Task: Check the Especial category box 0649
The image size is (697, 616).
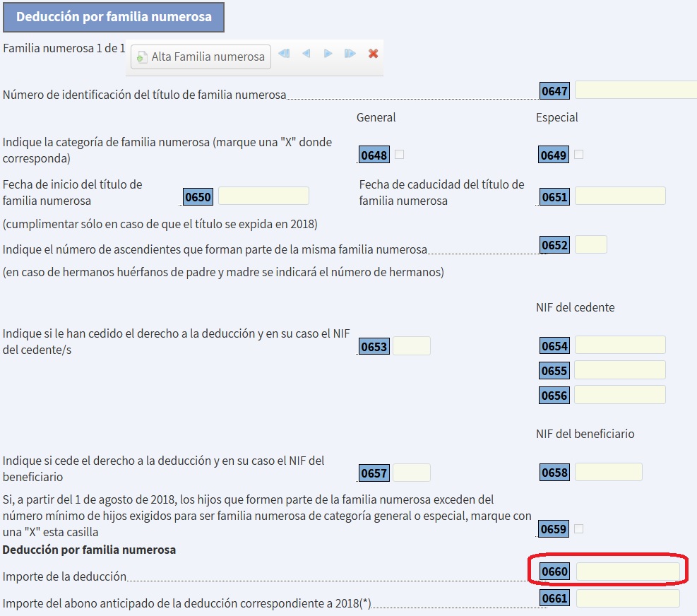Action: click(x=579, y=155)
